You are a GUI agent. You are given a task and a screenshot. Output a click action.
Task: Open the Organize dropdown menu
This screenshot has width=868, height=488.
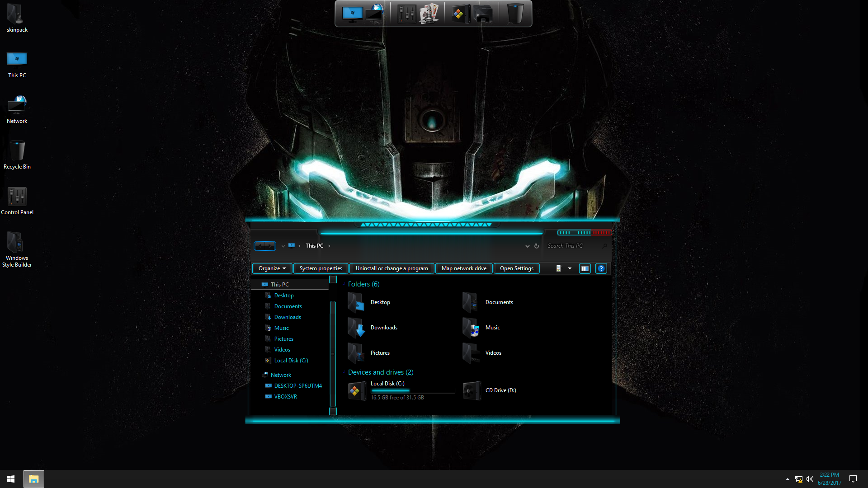point(272,268)
